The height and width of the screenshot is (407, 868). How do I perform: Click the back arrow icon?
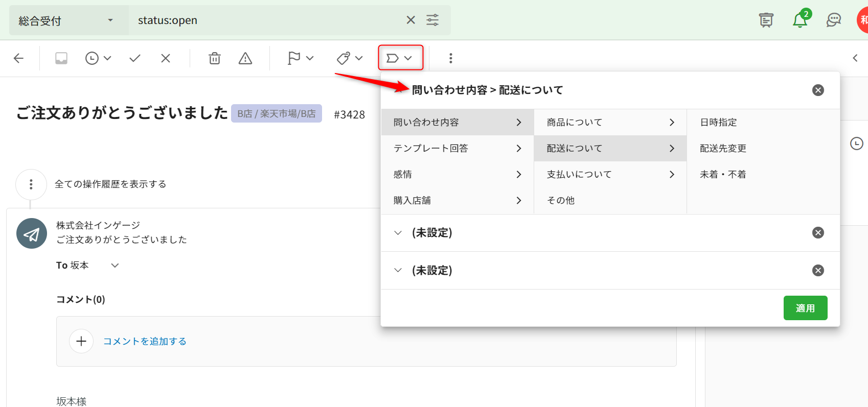click(x=19, y=58)
